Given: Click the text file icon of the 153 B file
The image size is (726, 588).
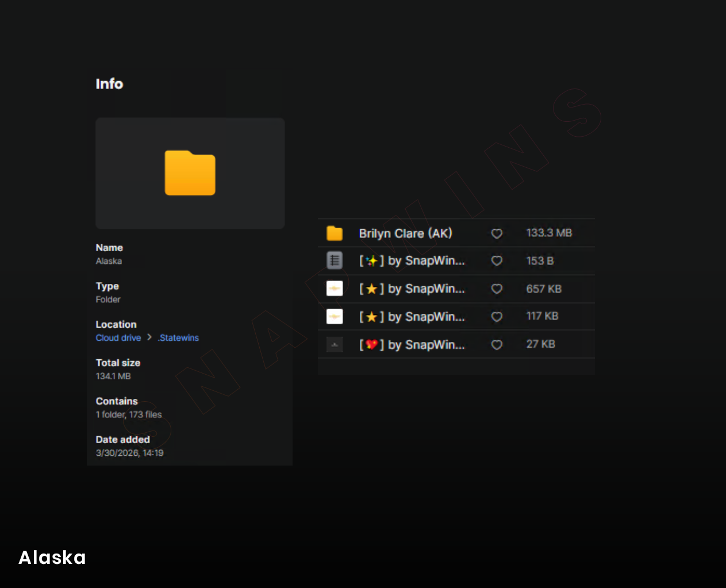Looking at the screenshot, I should pyautogui.click(x=335, y=260).
